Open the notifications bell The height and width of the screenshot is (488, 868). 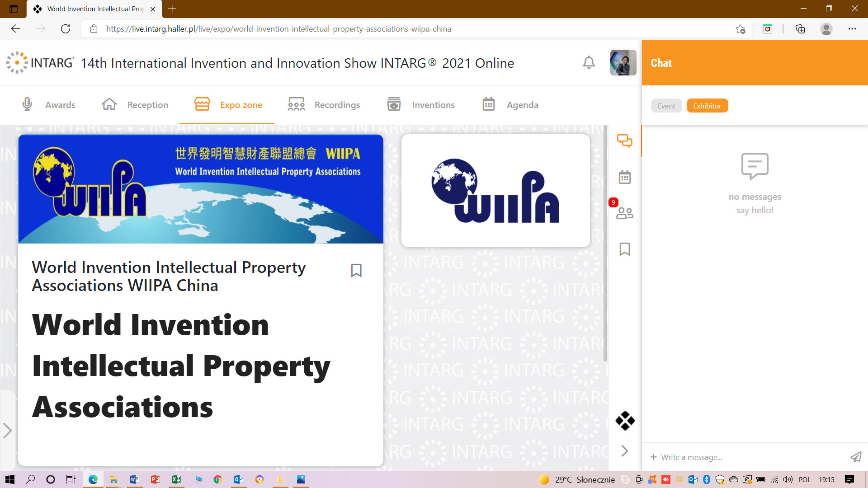point(589,62)
